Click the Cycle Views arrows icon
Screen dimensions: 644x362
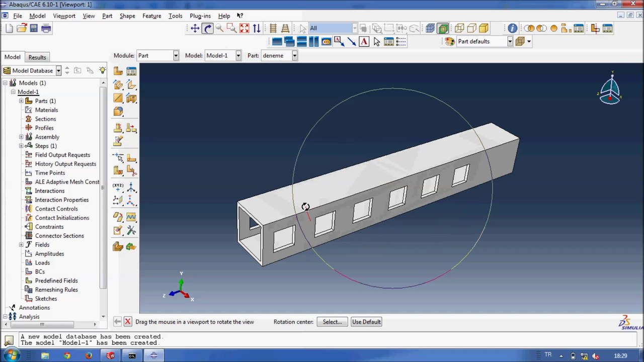257,28
